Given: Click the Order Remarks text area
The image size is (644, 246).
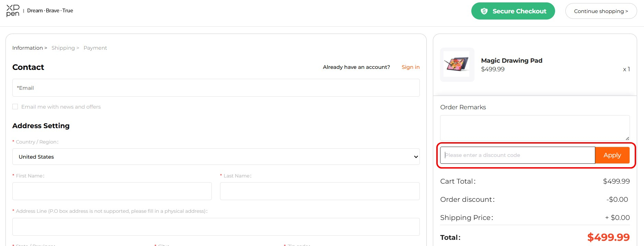Looking at the screenshot, I should pyautogui.click(x=534, y=127).
